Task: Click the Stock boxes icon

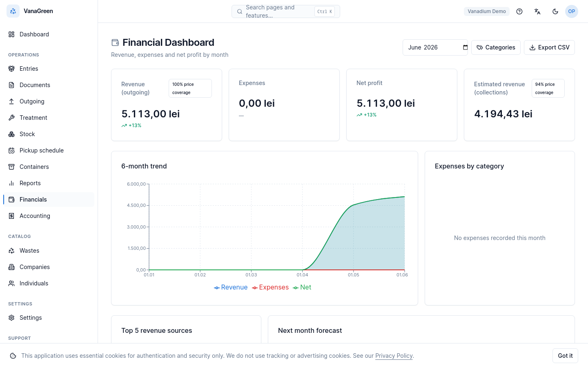Action: [11, 134]
